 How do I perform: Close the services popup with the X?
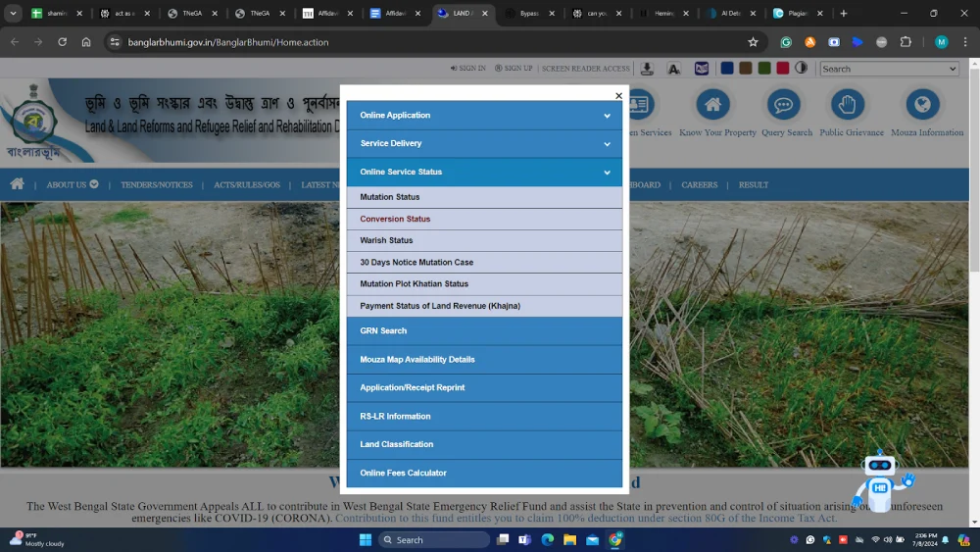(618, 96)
